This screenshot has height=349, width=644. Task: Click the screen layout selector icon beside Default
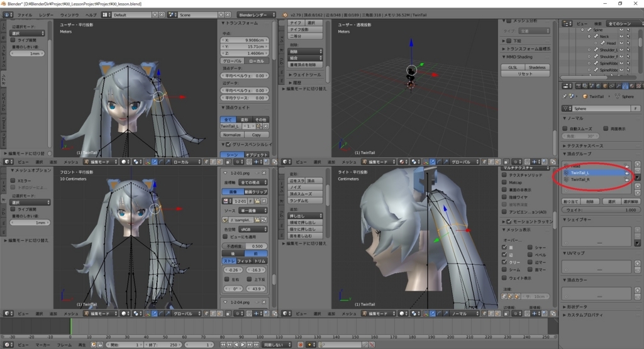coord(106,15)
